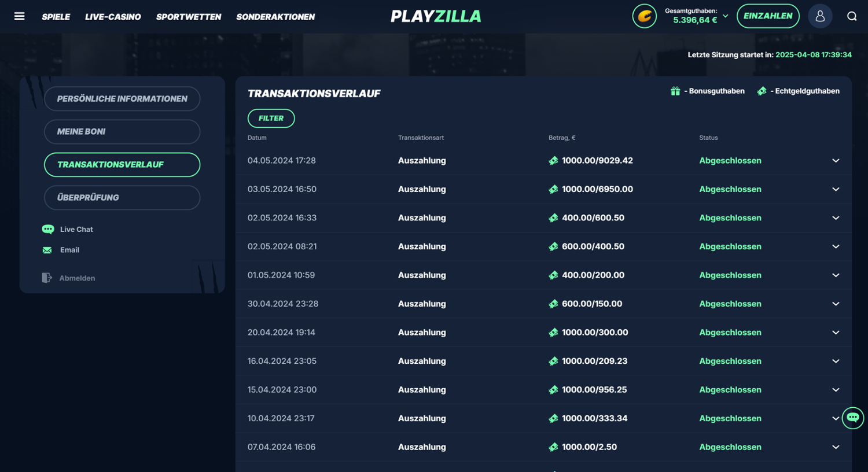Screen dimensions: 868x472
Task: Expand the 04.05.2024 17:28 transaction row
Action: point(835,161)
